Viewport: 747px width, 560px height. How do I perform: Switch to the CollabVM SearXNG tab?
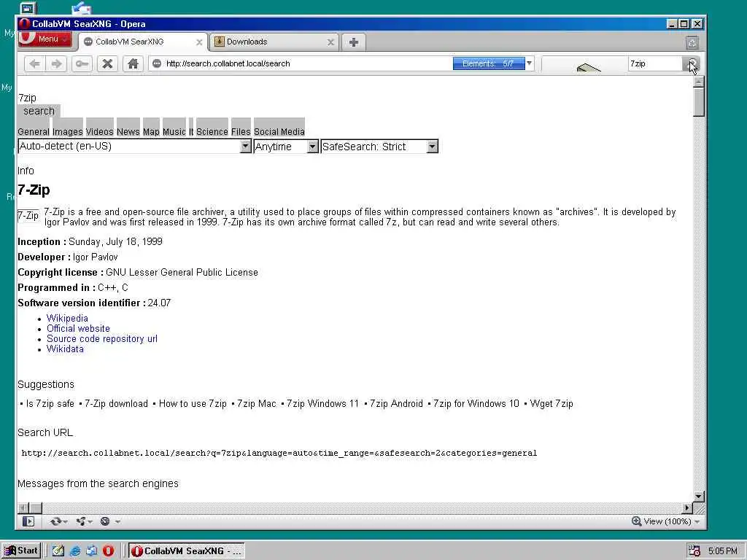(x=143, y=42)
